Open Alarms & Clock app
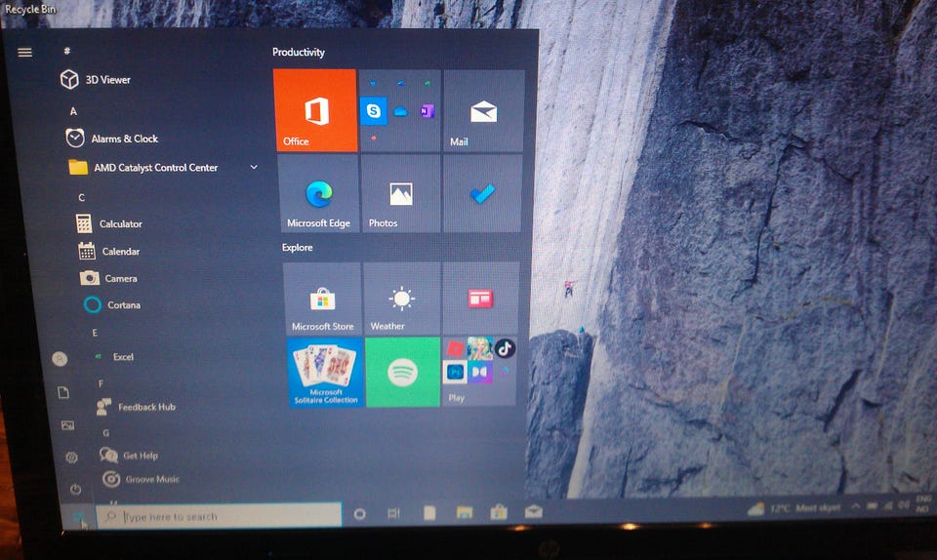Viewport: 937px width, 560px height. coord(111,139)
